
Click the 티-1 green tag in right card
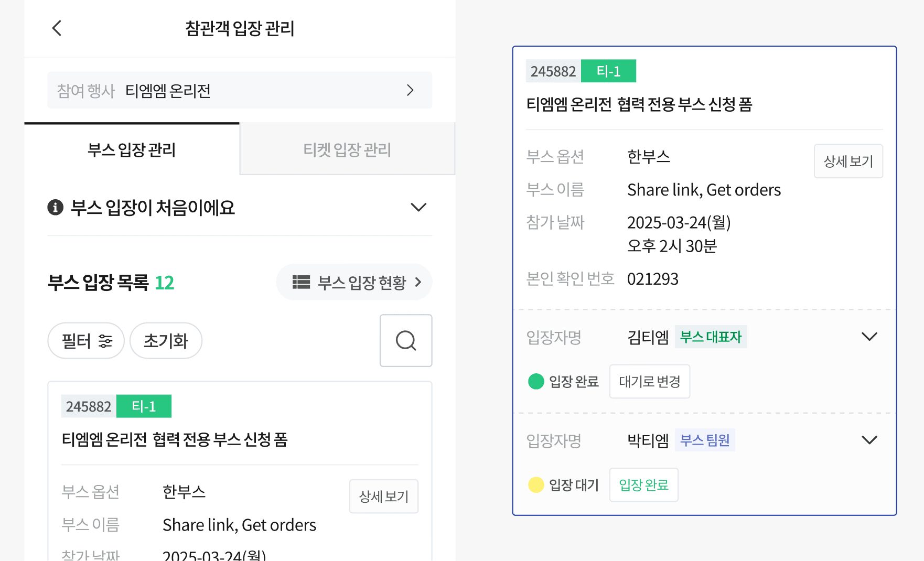[608, 71]
